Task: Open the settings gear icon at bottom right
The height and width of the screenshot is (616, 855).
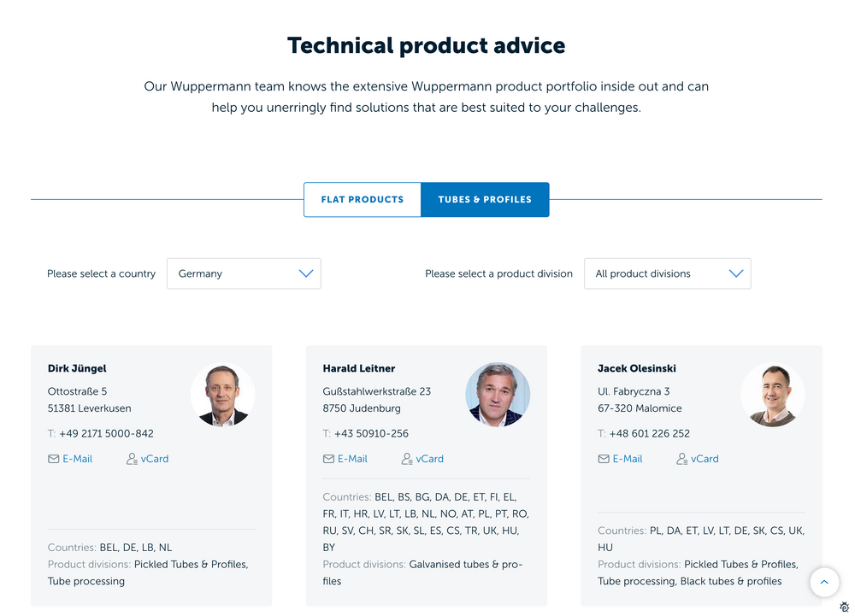Action: click(846, 607)
